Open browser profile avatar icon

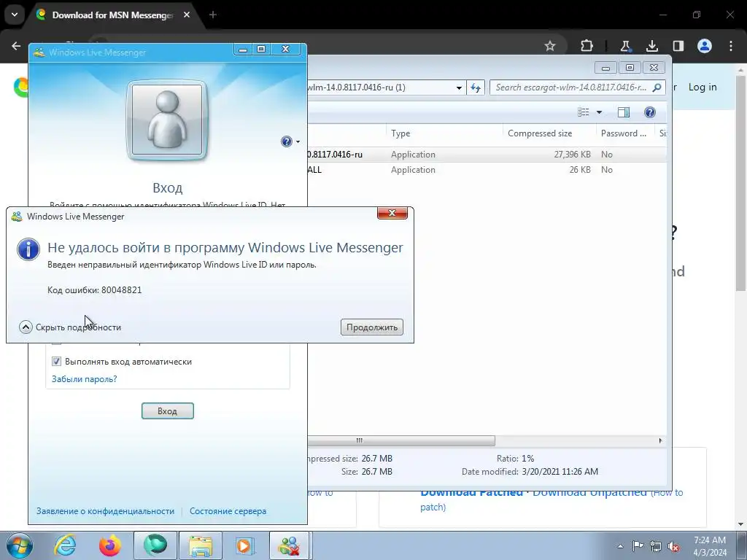click(x=705, y=46)
